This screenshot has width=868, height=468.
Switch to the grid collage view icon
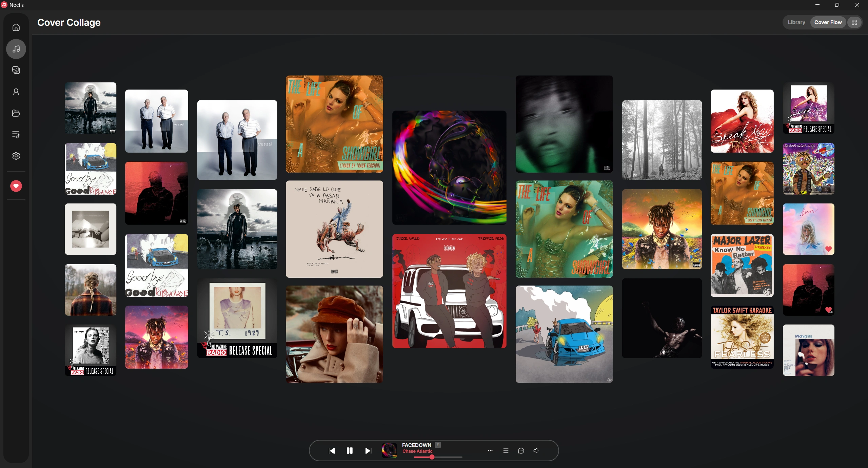[x=854, y=22]
